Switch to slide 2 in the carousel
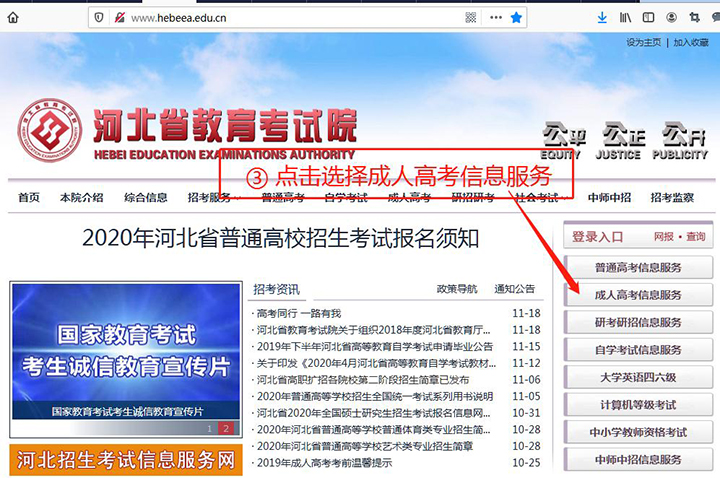 (226, 428)
